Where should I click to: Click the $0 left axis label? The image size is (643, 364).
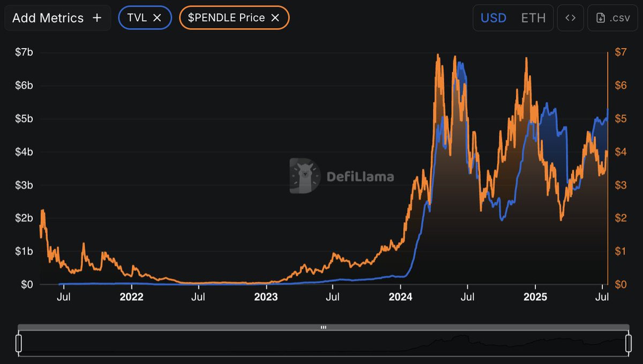coord(27,284)
